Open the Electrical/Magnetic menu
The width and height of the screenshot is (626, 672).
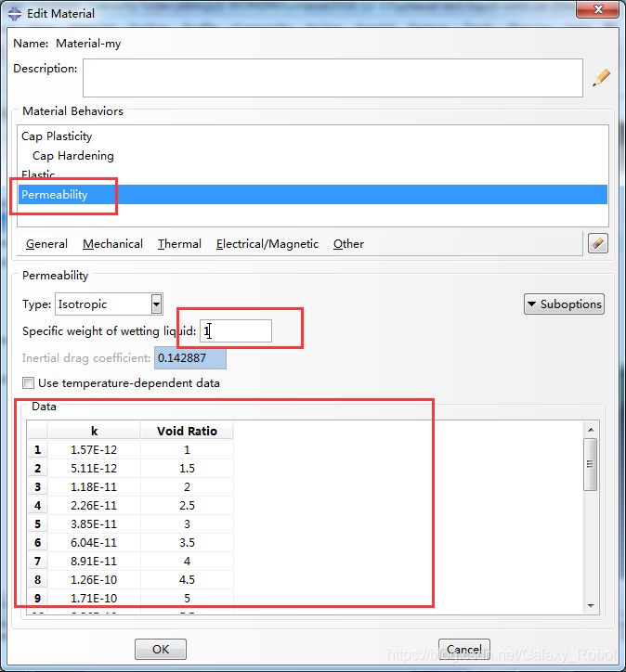pyautogui.click(x=267, y=244)
